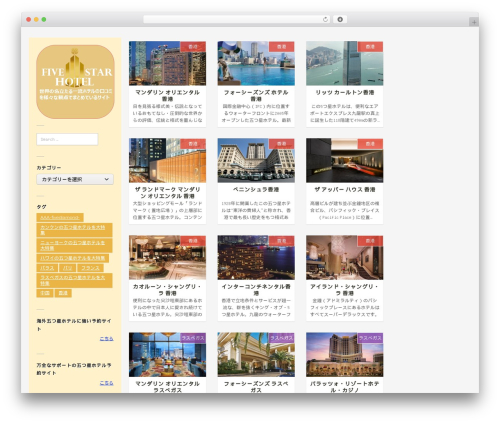Click 香港 badge on リッツ カールトン香港 card
Viewport: 500px width, 423px height.
point(370,47)
